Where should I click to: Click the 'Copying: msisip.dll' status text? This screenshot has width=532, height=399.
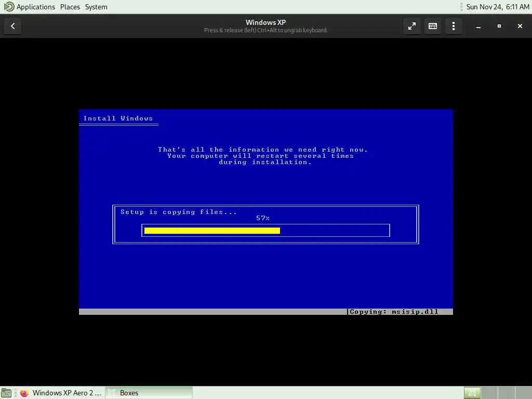[x=394, y=312]
